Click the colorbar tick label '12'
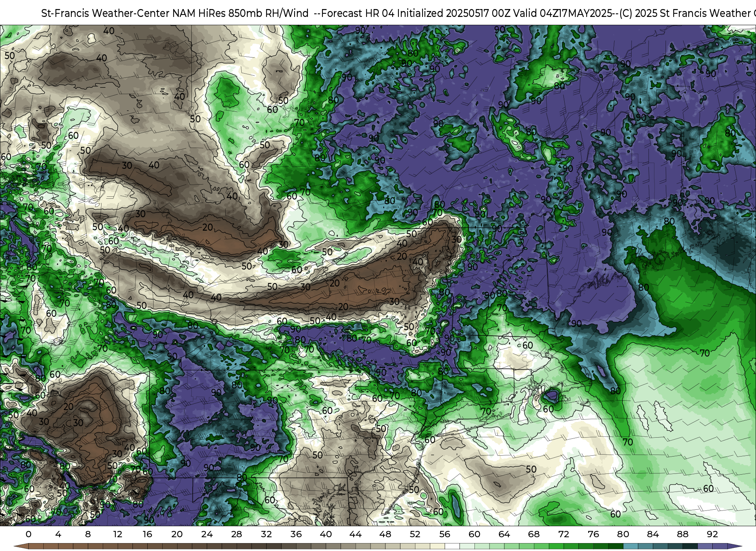 tap(118, 534)
